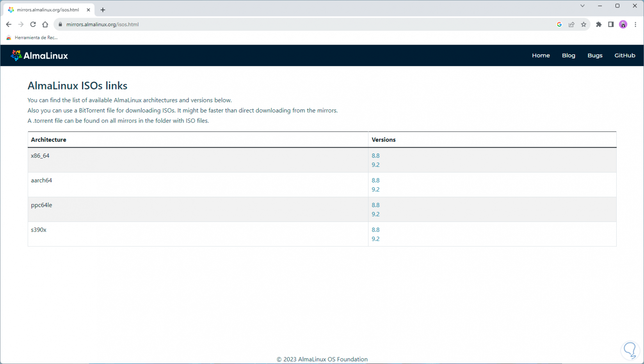Screen dimensions: 644x364
Task: Go to the Home menu item
Action: click(x=541, y=55)
